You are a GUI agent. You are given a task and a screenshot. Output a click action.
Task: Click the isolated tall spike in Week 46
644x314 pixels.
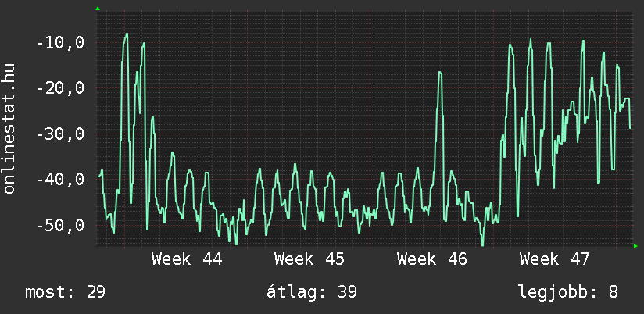tap(440, 73)
